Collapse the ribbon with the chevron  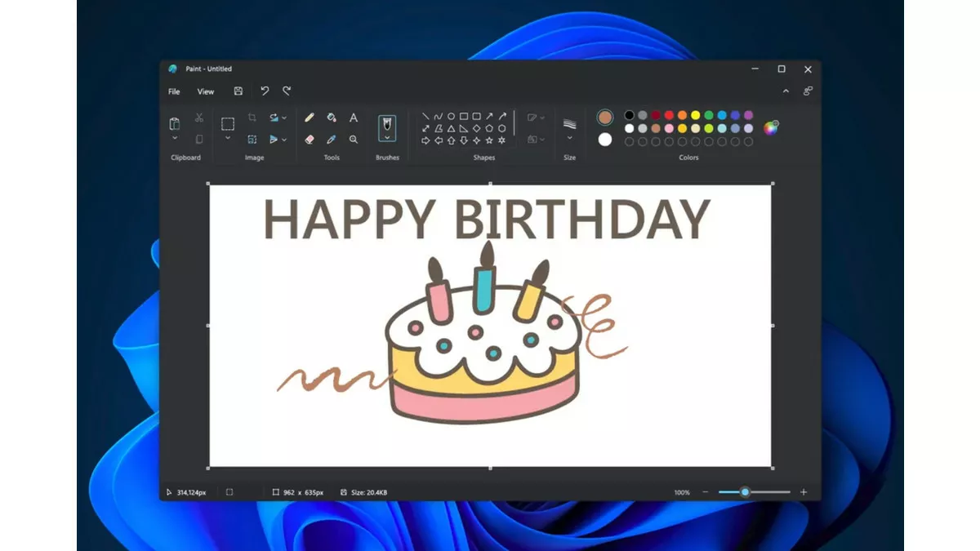(786, 91)
